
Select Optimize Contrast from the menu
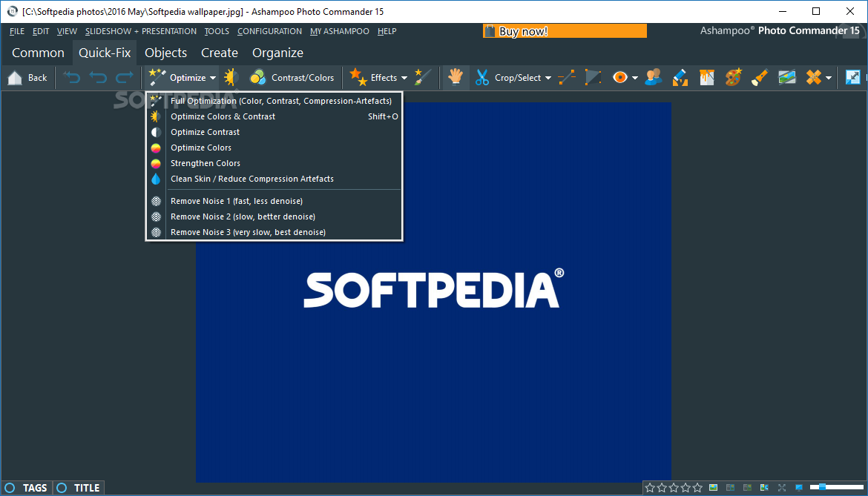click(274, 132)
